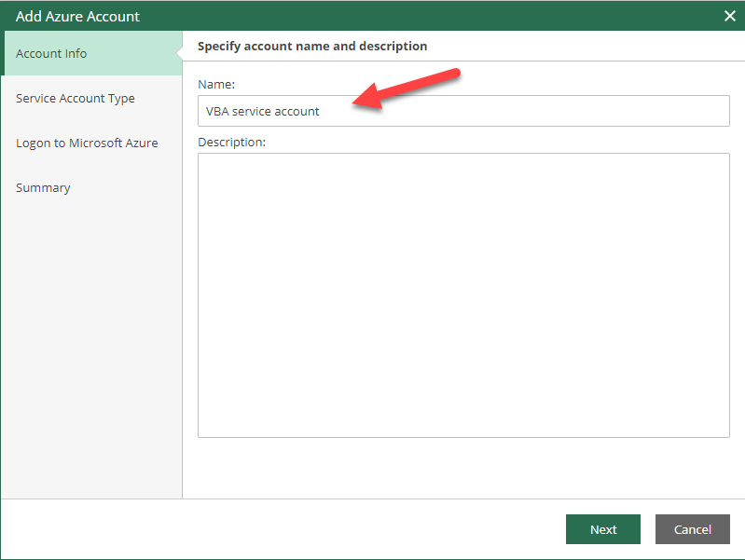Click the Name input field
The width and height of the screenshot is (745, 560).
[x=463, y=111]
